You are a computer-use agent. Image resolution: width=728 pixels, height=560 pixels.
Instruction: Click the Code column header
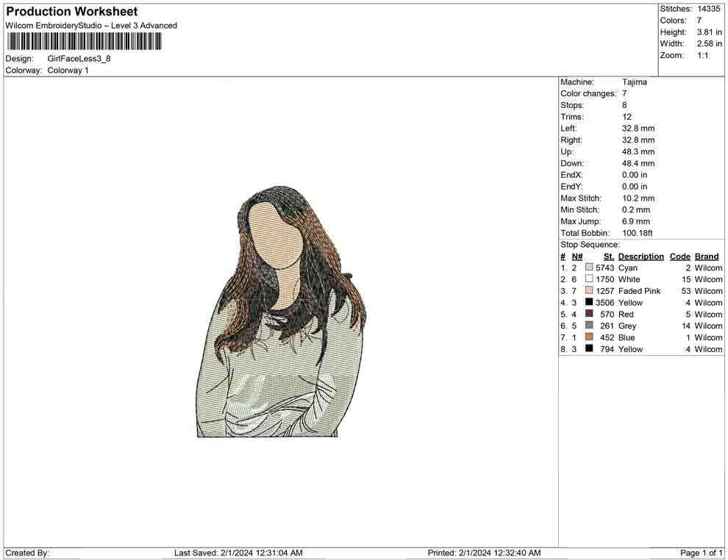pos(680,256)
